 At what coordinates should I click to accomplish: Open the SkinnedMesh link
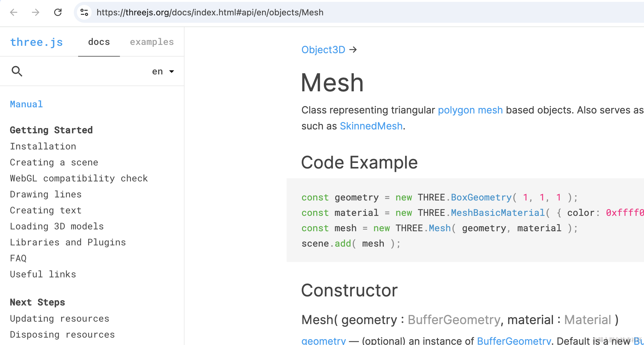click(371, 126)
